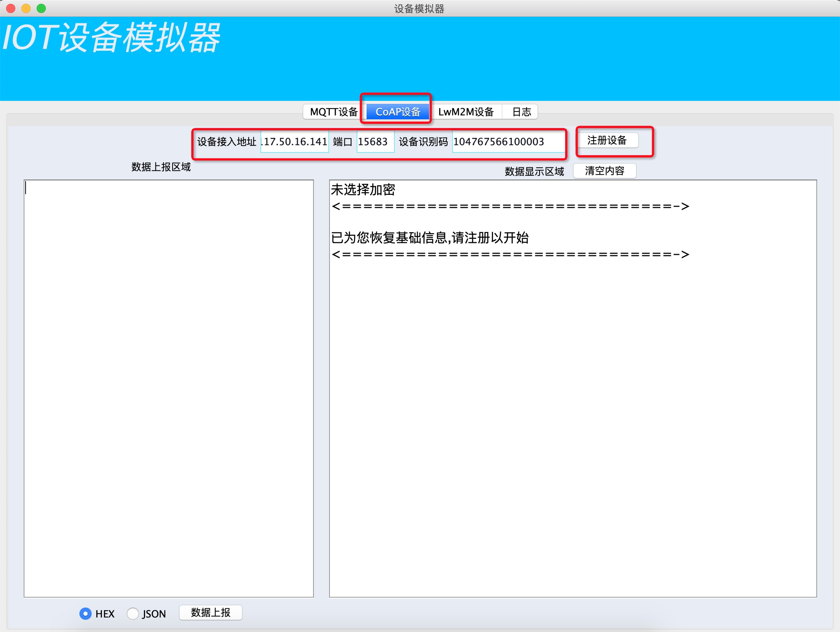The width and height of the screenshot is (840, 632).
Task: Click the 未选择加密 message line
Action: (363, 190)
